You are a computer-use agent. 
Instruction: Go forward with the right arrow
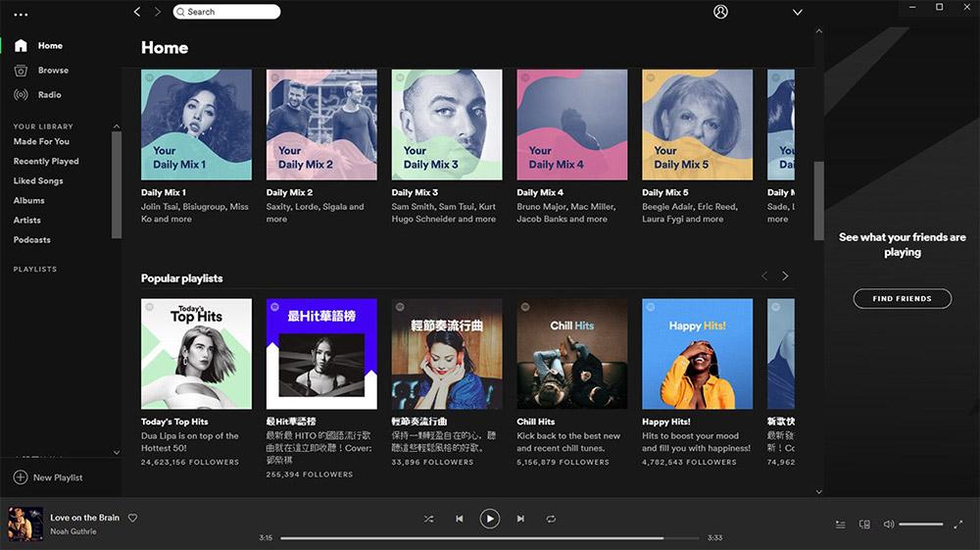[158, 12]
